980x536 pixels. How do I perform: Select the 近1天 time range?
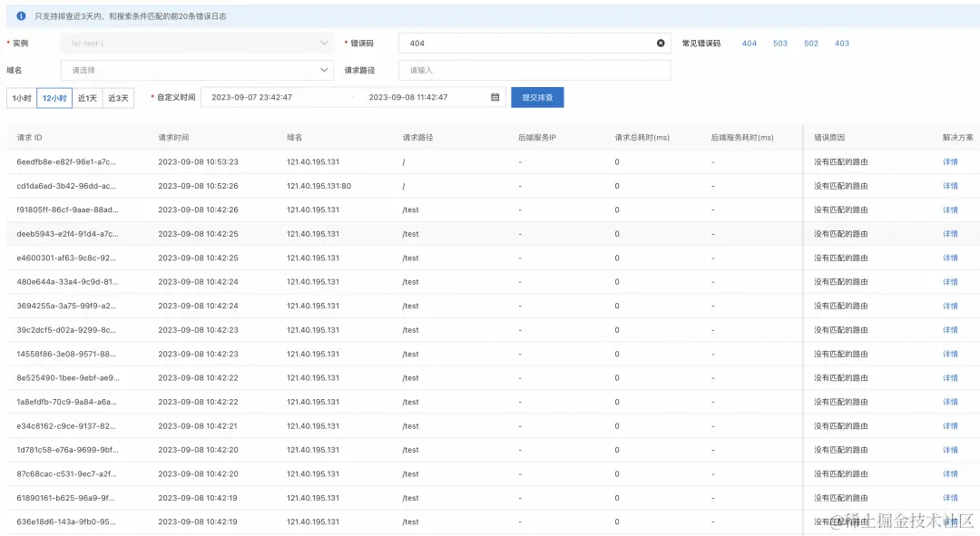87,98
